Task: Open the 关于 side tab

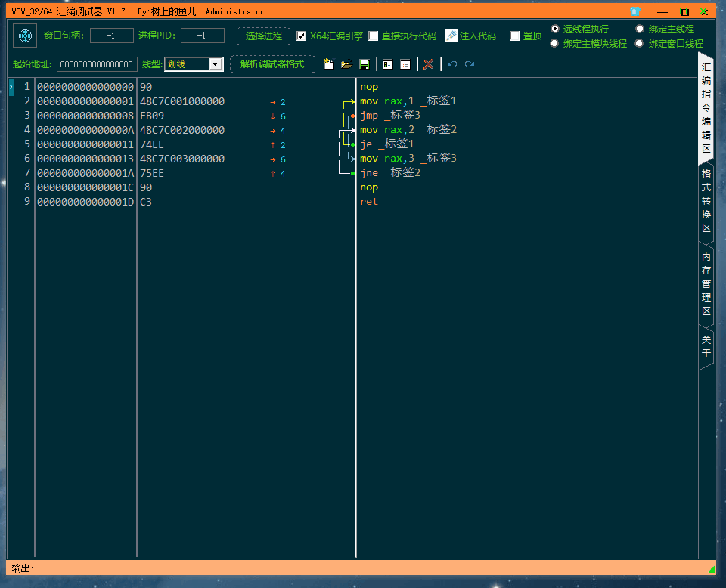Action: click(x=706, y=346)
